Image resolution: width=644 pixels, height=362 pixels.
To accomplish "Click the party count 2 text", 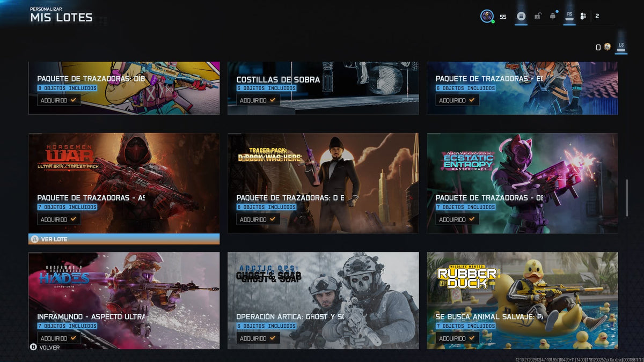I will pyautogui.click(x=597, y=16).
